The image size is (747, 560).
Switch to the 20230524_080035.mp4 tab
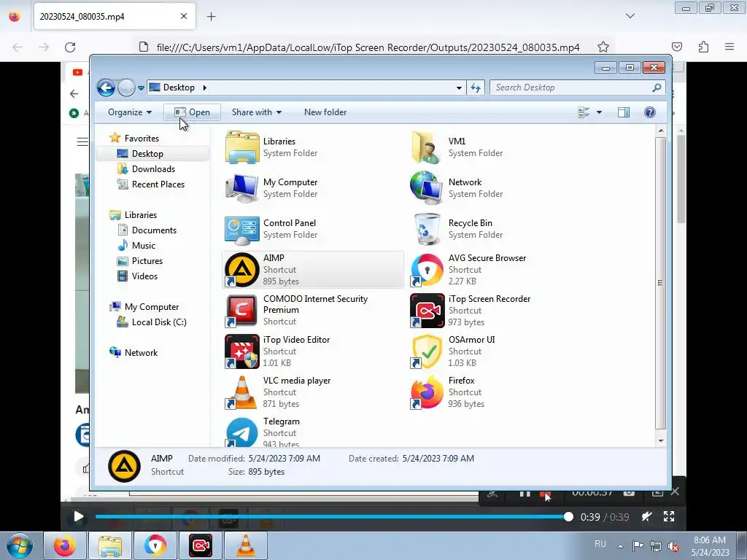pyautogui.click(x=115, y=17)
